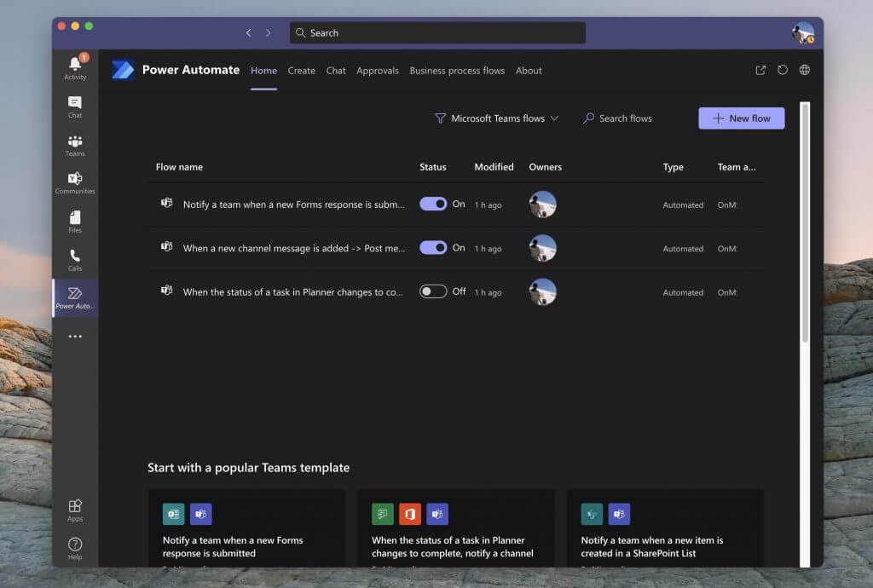Click the funnel filter icon

(440, 118)
